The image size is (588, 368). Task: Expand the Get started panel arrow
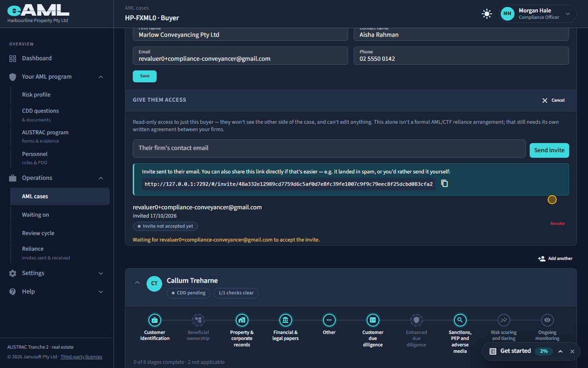click(x=560, y=351)
